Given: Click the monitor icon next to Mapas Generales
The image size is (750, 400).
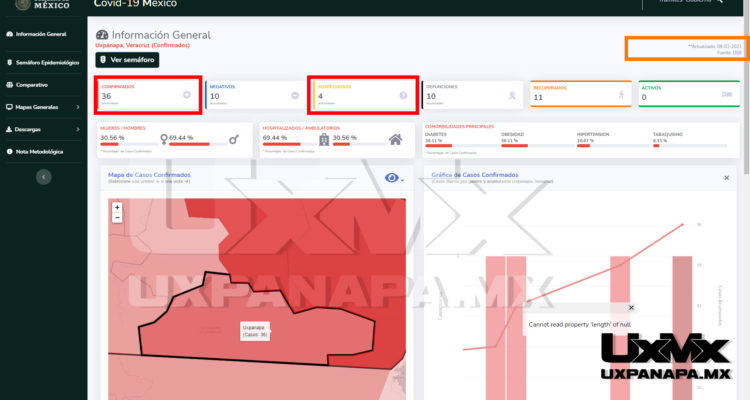Looking at the screenshot, I should click(10, 107).
